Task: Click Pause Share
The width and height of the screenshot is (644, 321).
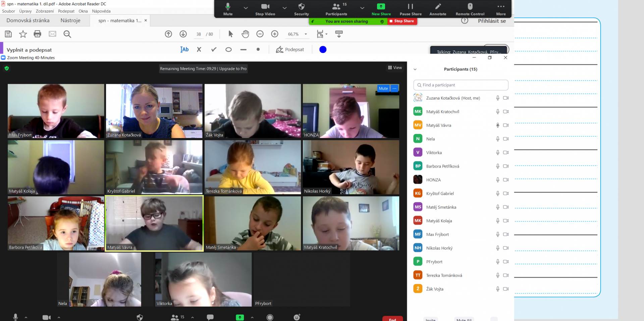Action: (411, 9)
